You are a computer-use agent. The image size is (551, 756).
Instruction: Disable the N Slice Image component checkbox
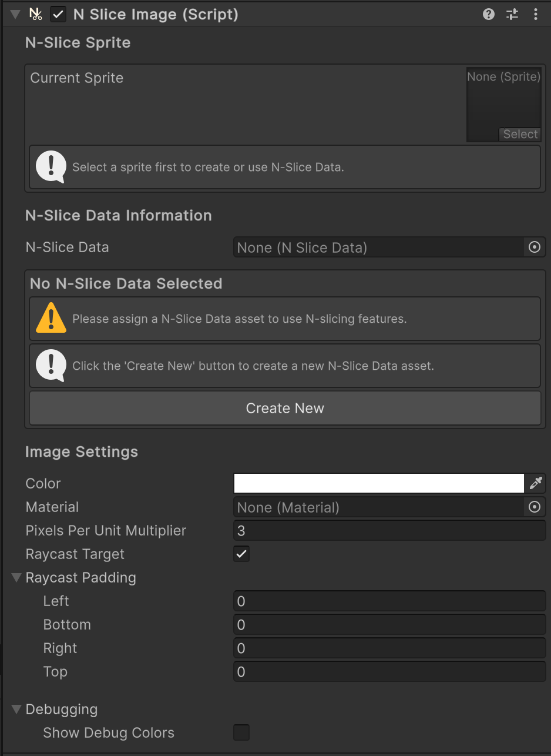click(x=58, y=14)
